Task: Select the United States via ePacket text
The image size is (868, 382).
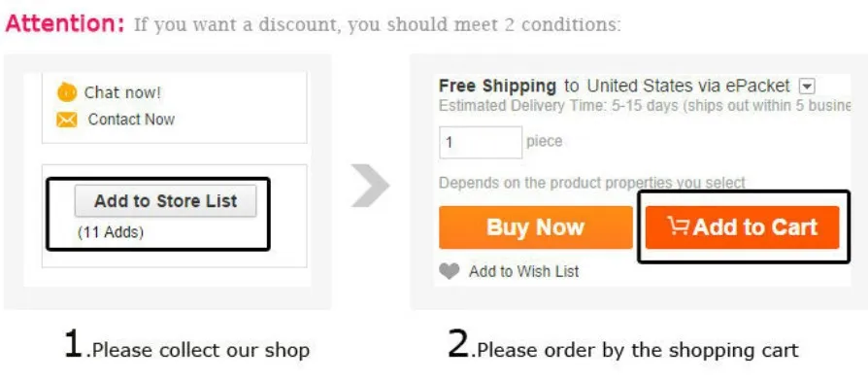Action: (688, 86)
